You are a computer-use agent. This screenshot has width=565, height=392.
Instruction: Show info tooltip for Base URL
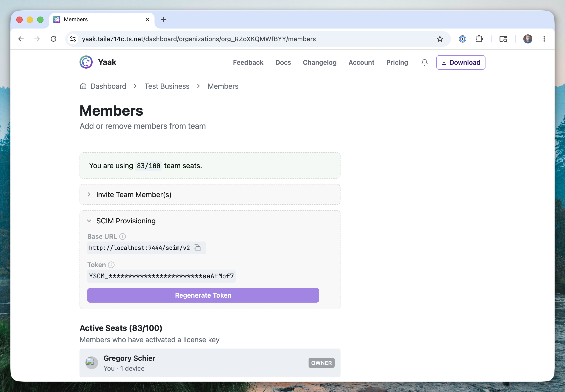pos(122,237)
